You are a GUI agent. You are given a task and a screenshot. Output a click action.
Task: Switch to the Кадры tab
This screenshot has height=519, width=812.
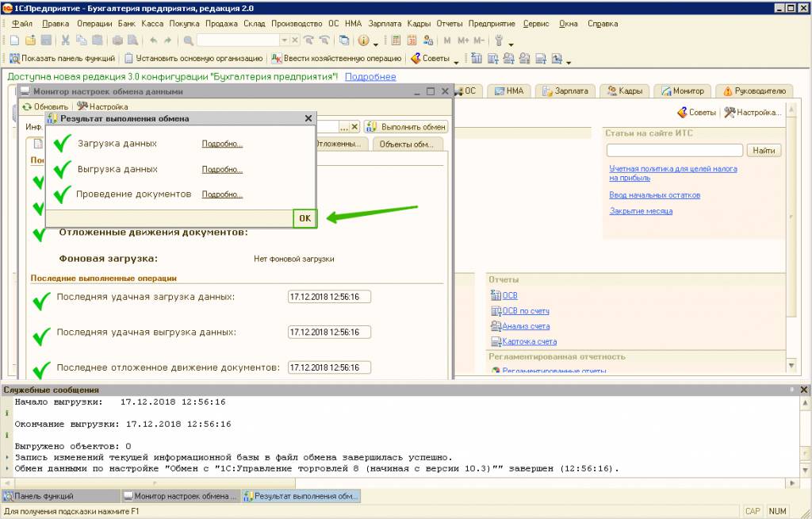625,91
